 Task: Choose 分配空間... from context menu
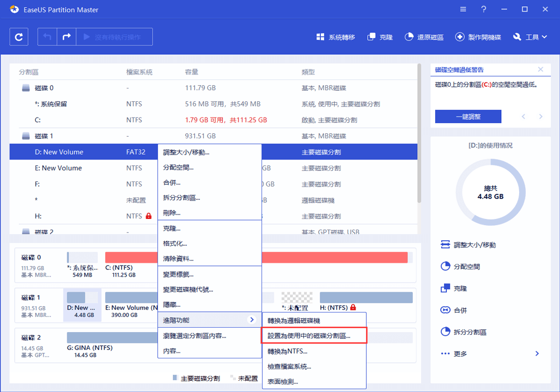click(x=209, y=167)
